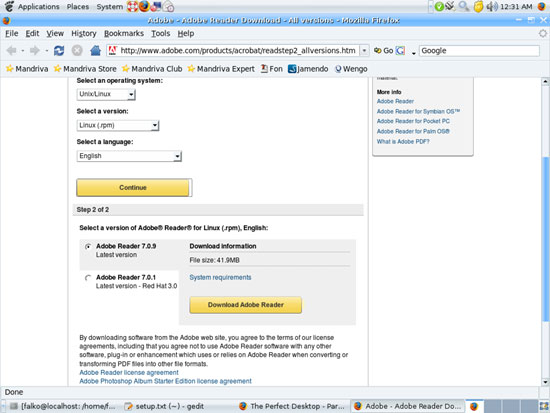Expand the address bar URL history dropdown
550x413 pixels.
pyautogui.click(x=364, y=51)
